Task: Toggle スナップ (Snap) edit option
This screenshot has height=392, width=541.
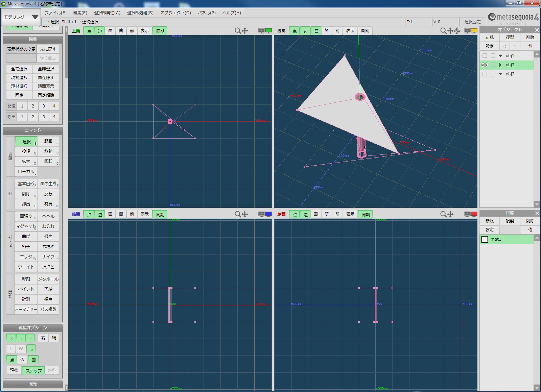Action: click(33, 371)
